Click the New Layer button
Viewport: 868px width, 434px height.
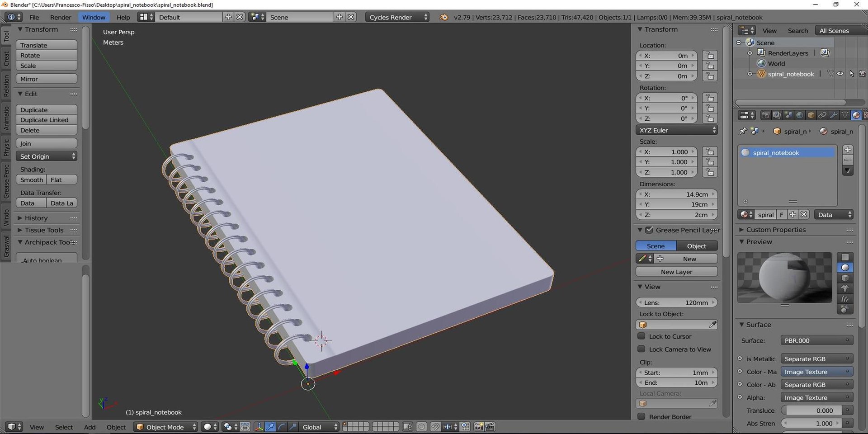click(677, 272)
